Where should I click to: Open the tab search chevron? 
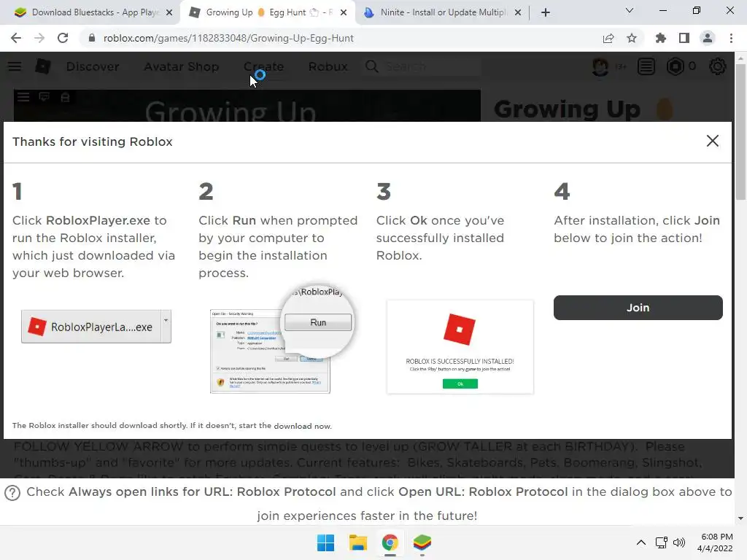pyautogui.click(x=630, y=10)
